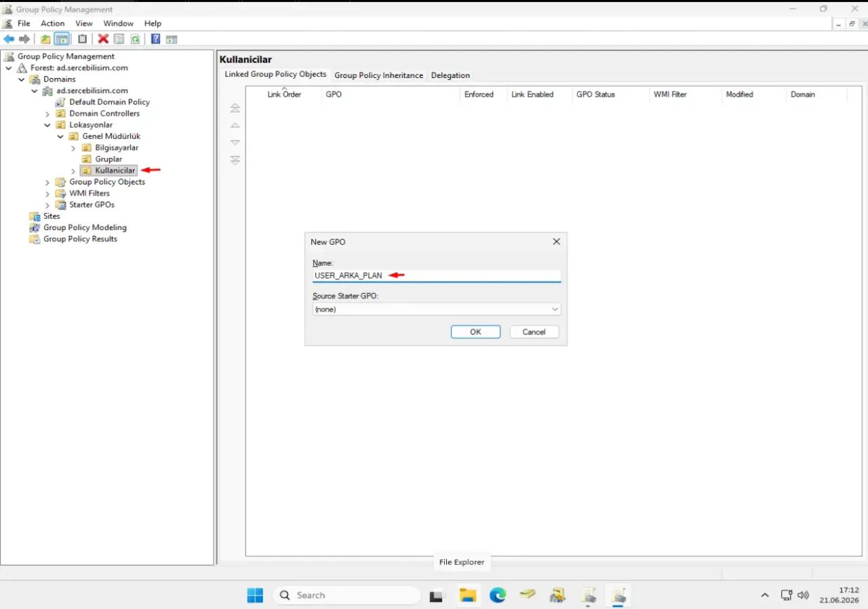Click the Paste clipboard toolbar icon
This screenshot has height=609, width=868.
pyautogui.click(x=83, y=39)
